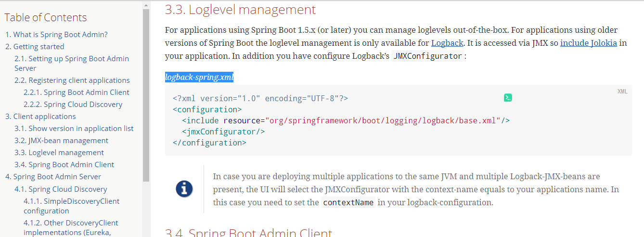Select '3.3. Loglevel management' in sidebar

tap(59, 153)
